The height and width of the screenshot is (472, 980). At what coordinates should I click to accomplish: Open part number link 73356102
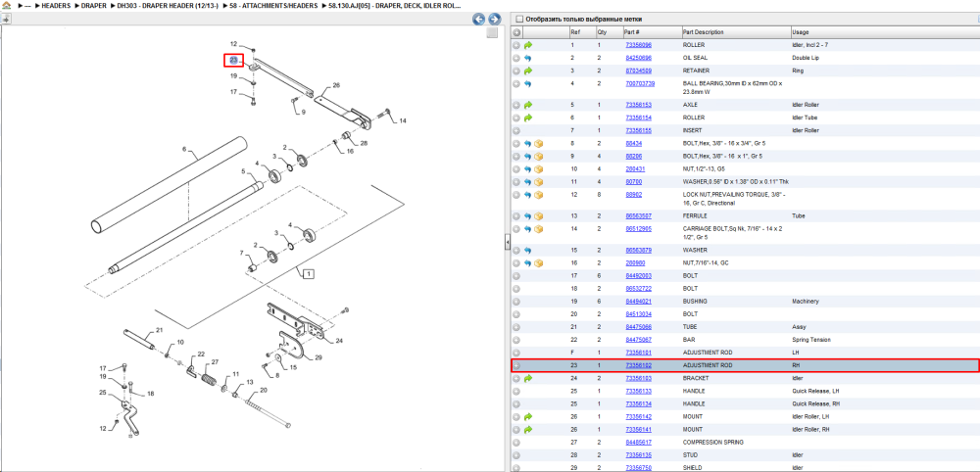pyautogui.click(x=638, y=365)
